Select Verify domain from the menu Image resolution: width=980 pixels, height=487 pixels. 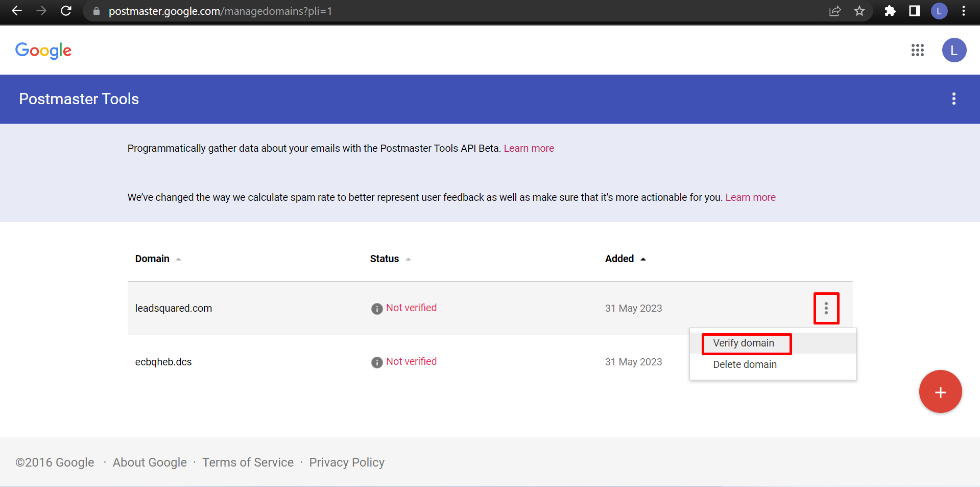(773, 343)
